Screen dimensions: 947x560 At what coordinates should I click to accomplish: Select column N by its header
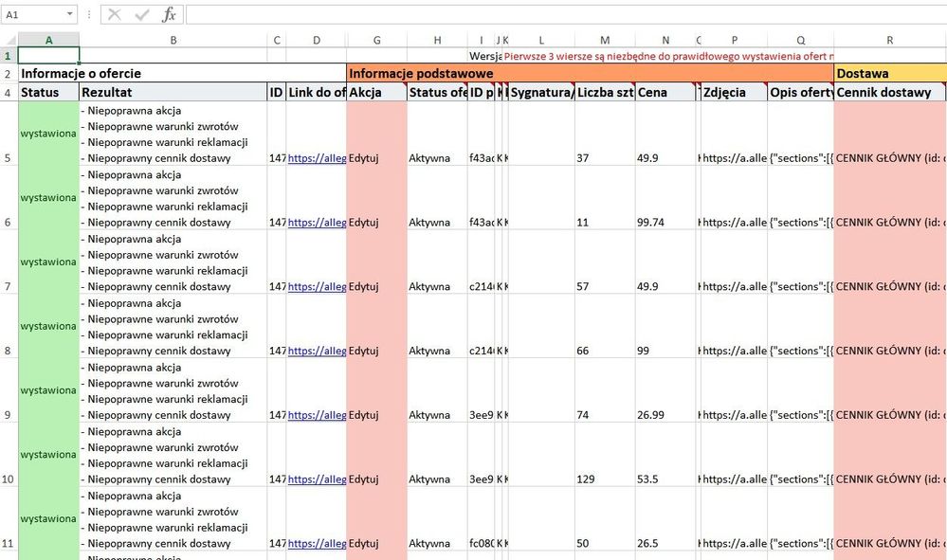(x=665, y=41)
